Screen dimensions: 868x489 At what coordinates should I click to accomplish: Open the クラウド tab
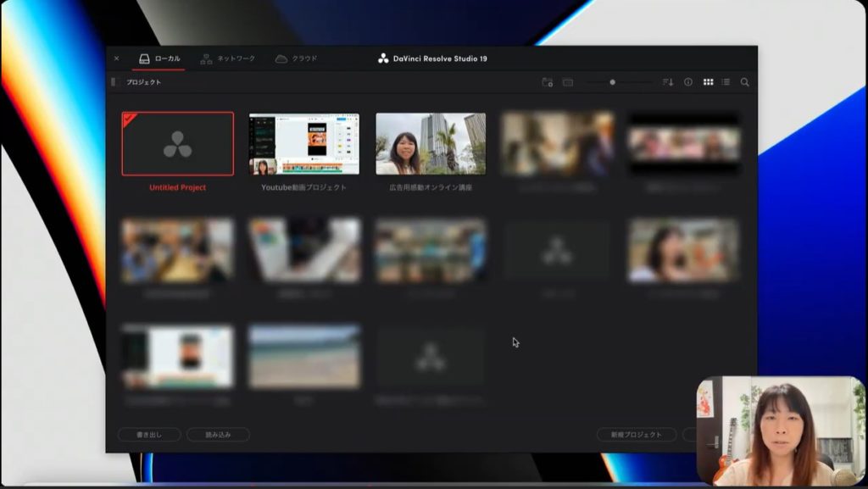click(x=296, y=58)
